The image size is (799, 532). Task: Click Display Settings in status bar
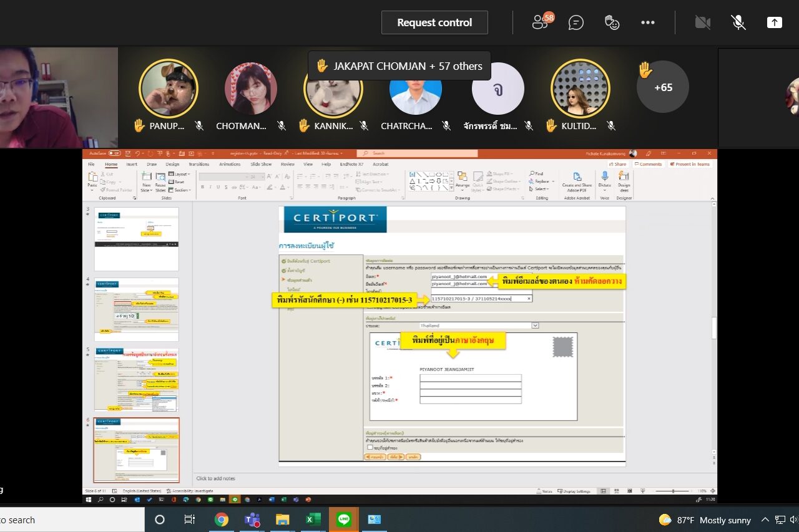[573, 491]
